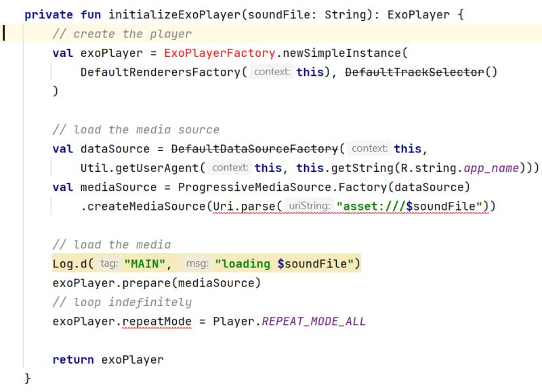Click the deprecated DefaultDataSourceFactory text
542x392 pixels.
(x=255, y=149)
